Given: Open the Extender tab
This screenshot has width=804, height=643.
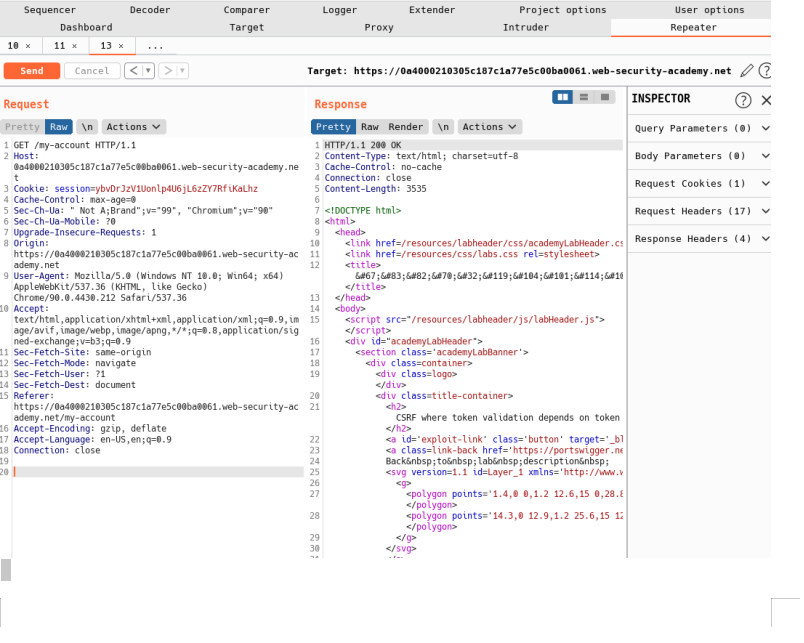Looking at the screenshot, I should click(x=432, y=10).
